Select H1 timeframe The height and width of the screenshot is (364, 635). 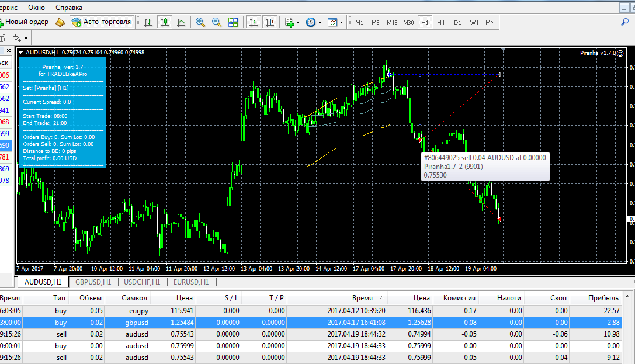(425, 22)
